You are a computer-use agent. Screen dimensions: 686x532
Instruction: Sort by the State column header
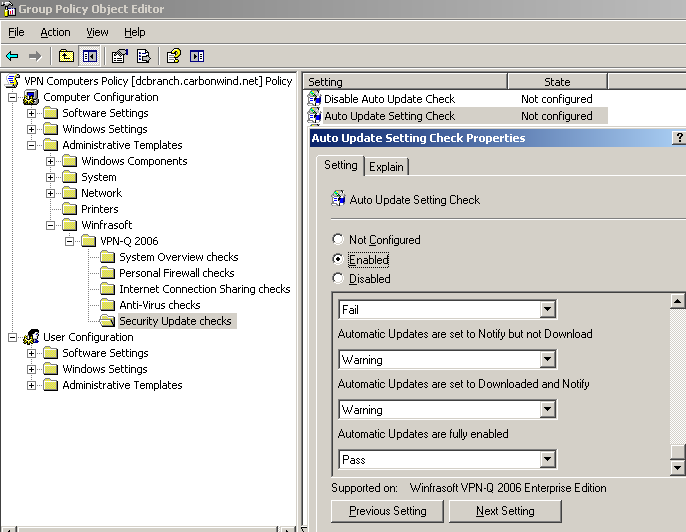[557, 82]
